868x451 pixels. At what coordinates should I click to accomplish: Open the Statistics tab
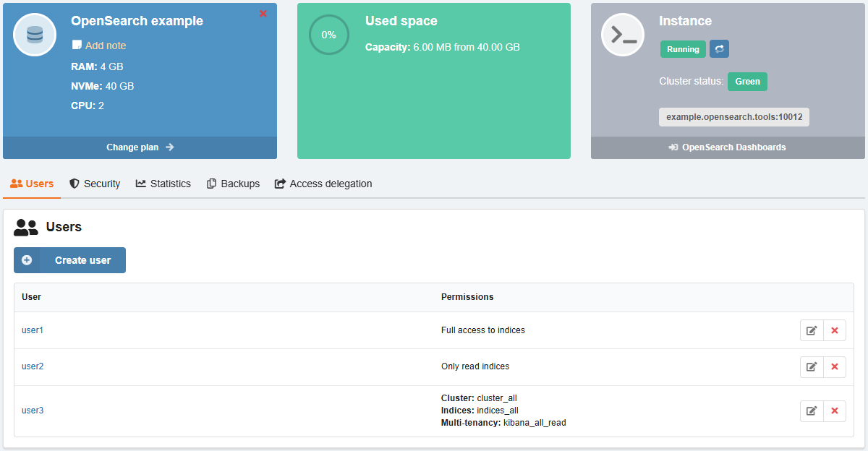coord(163,184)
